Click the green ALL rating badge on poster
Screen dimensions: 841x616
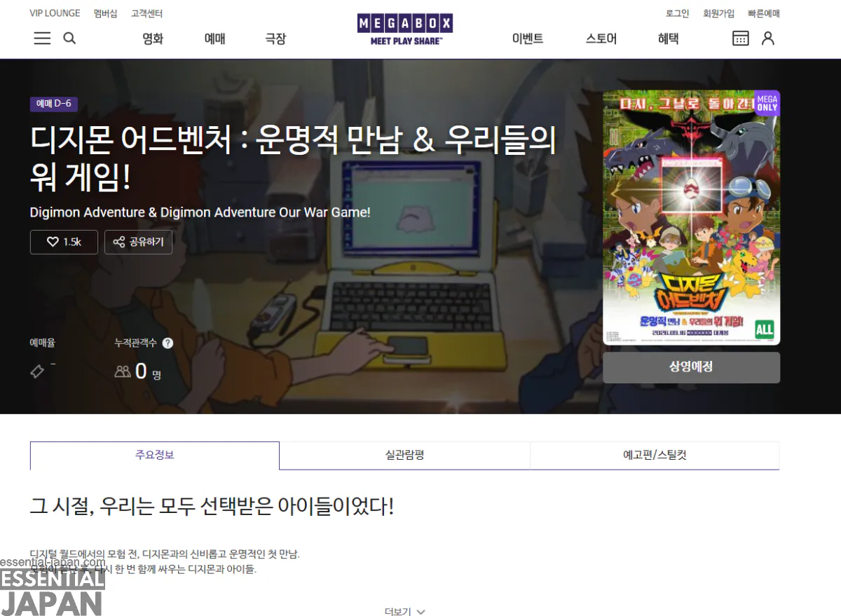pyautogui.click(x=764, y=329)
